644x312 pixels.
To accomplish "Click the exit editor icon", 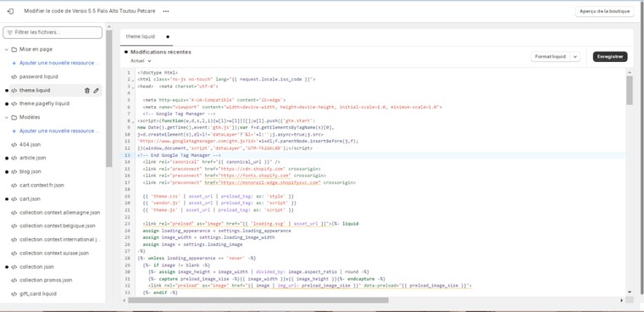I will tap(11, 11).
